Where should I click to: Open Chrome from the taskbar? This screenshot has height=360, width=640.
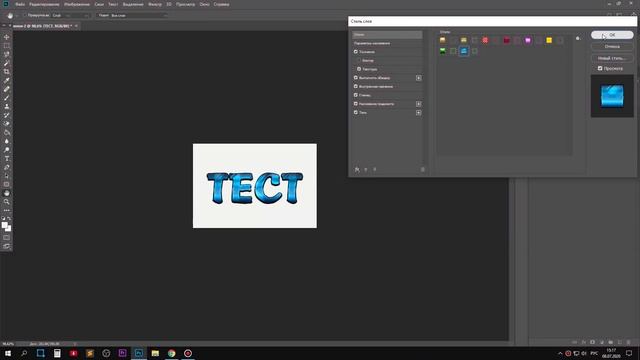tap(171, 353)
